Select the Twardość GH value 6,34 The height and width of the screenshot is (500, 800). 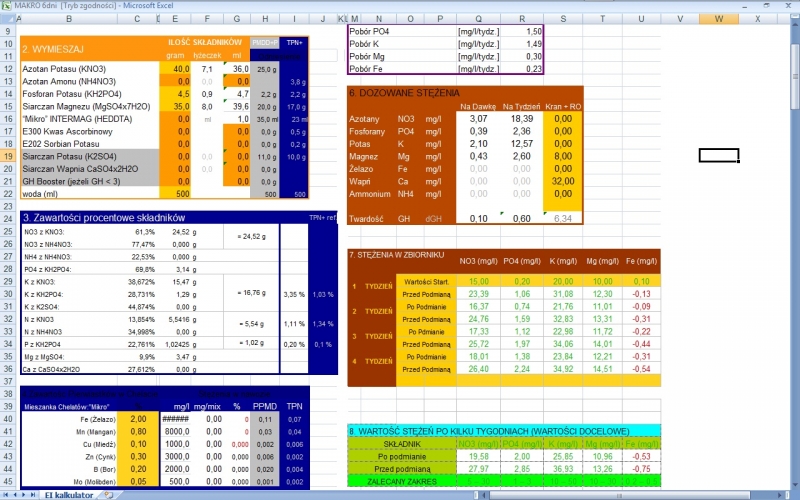tap(563, 218)
